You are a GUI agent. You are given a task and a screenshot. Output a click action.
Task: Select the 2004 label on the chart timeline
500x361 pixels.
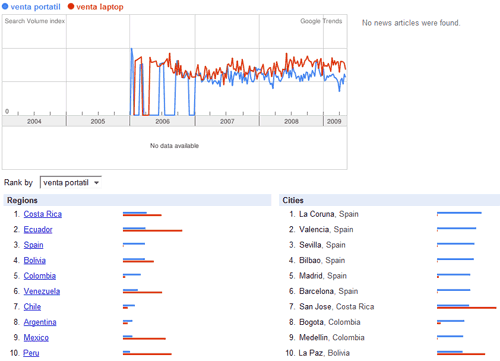[34, 121]
